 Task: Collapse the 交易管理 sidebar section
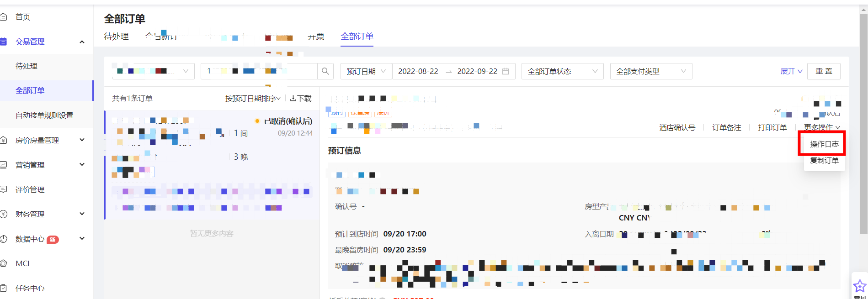(x=82, y=42)
